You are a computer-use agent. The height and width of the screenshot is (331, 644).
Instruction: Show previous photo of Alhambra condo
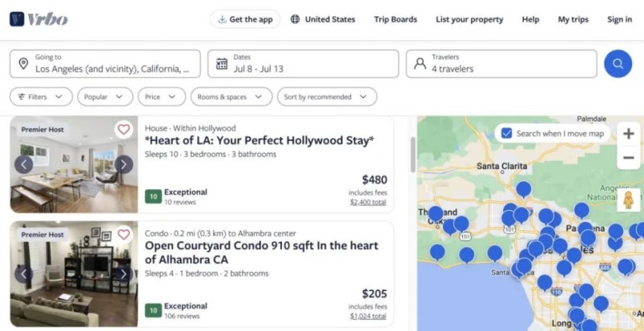pos(23,274)
